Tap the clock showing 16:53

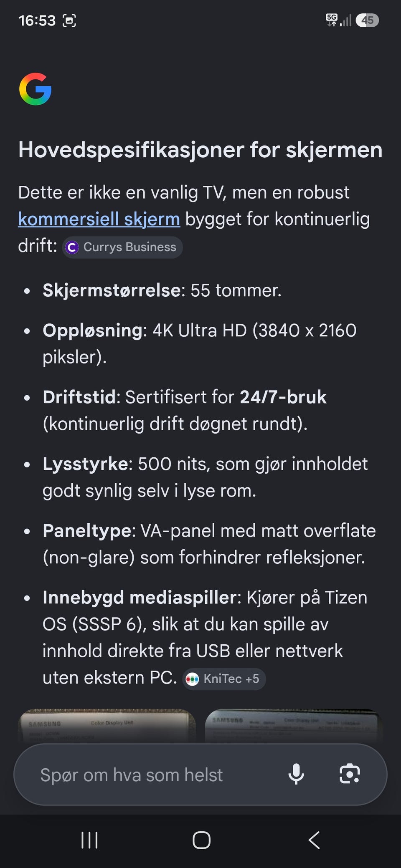point(37,20)
